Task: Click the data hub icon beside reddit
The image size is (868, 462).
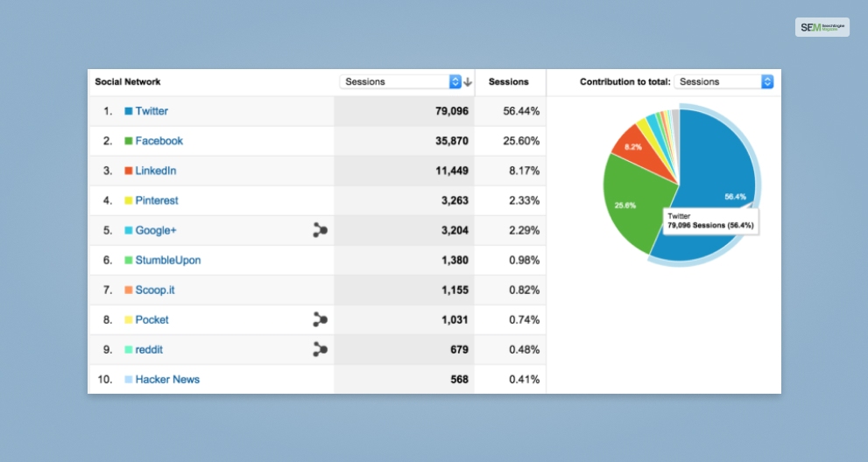Action: point(320,350)
